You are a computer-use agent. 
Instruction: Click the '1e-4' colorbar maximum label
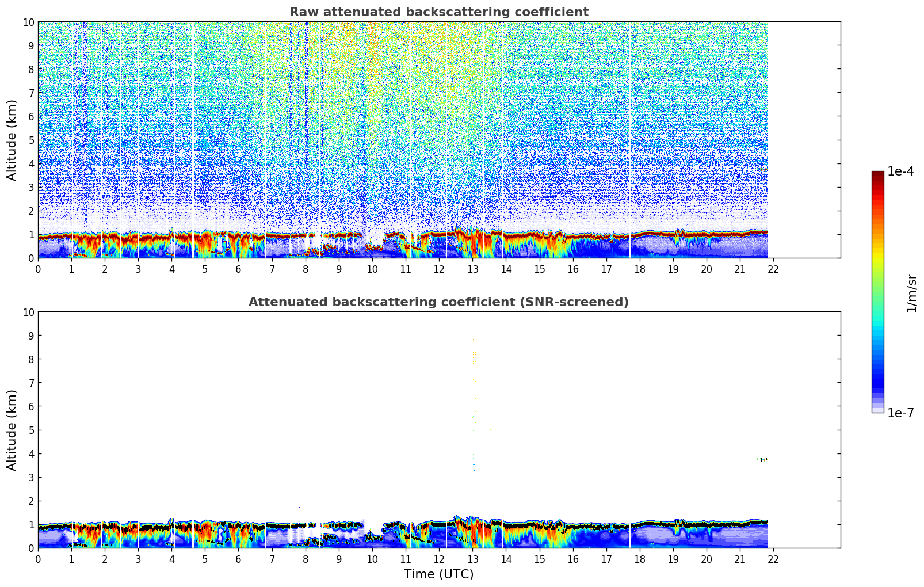(x=900, y=171)
